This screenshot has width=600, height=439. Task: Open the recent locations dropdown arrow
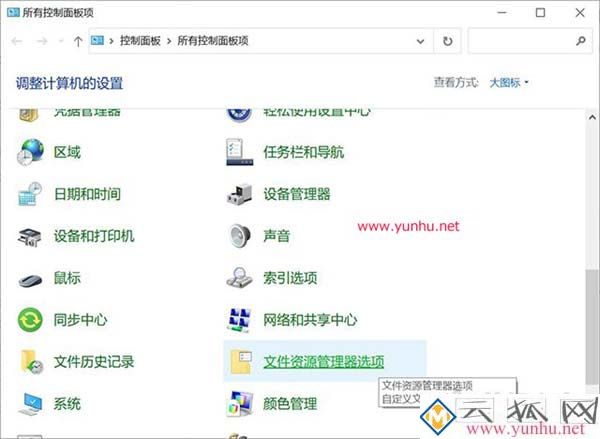pyautogui.click(x=60, y=41)
